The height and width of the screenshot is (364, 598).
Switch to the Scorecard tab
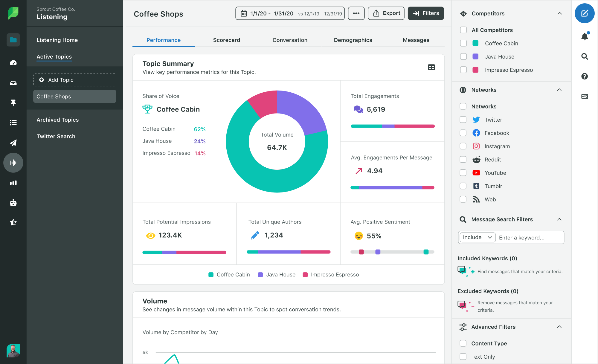pos(227,40)
